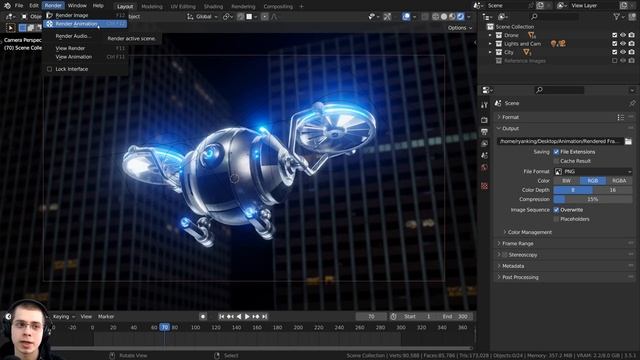Open outliner display mode dropdown
Image resolution: width=640 pixels, height=360 pixels.
pos(488,17)
